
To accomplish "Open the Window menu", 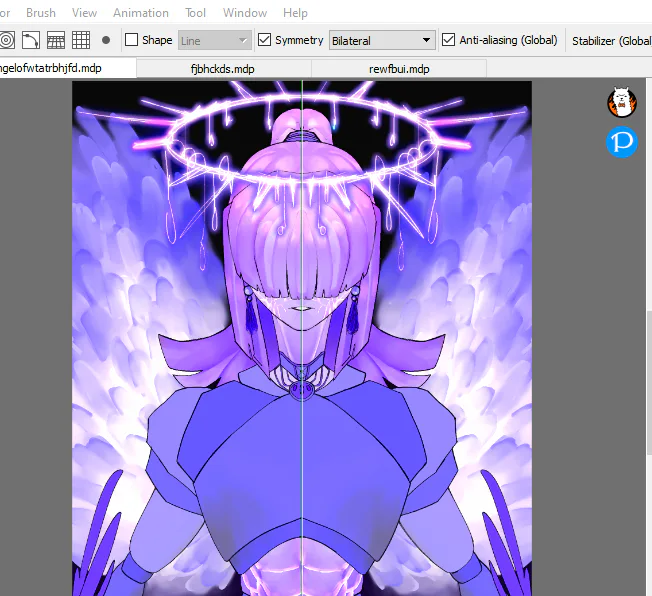I will click(x=245, y=13).
